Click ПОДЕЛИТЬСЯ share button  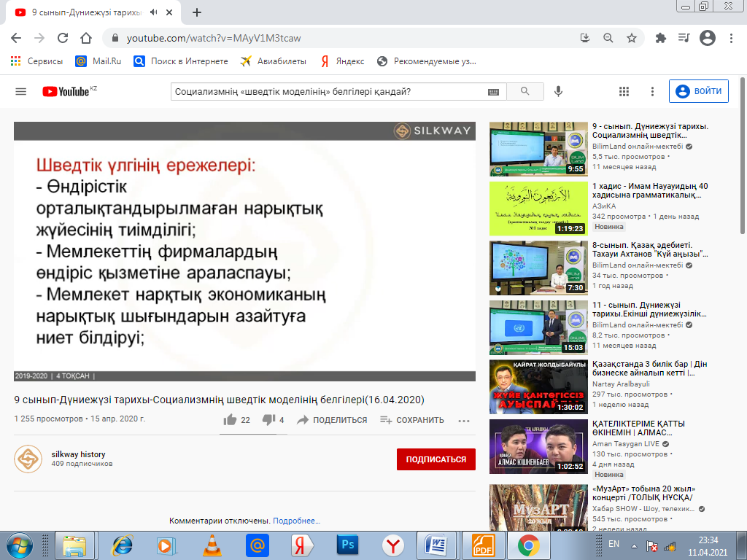click(332, 420)
